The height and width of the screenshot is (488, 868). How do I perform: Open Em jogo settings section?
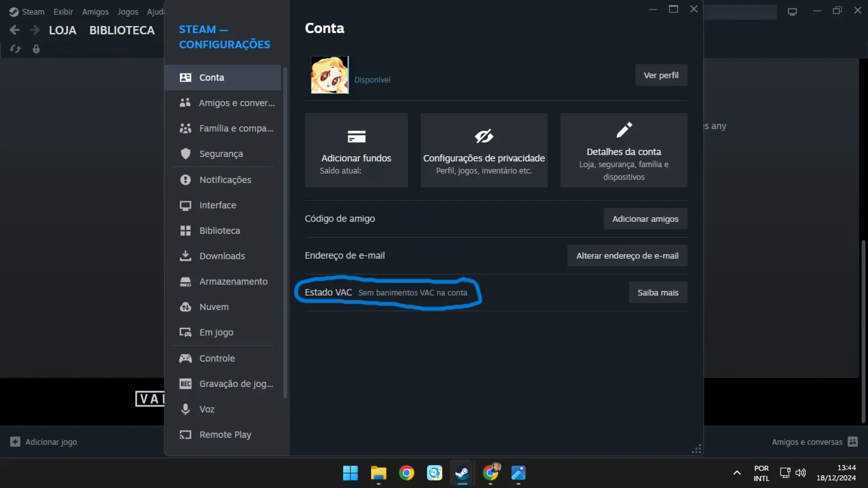222,332
